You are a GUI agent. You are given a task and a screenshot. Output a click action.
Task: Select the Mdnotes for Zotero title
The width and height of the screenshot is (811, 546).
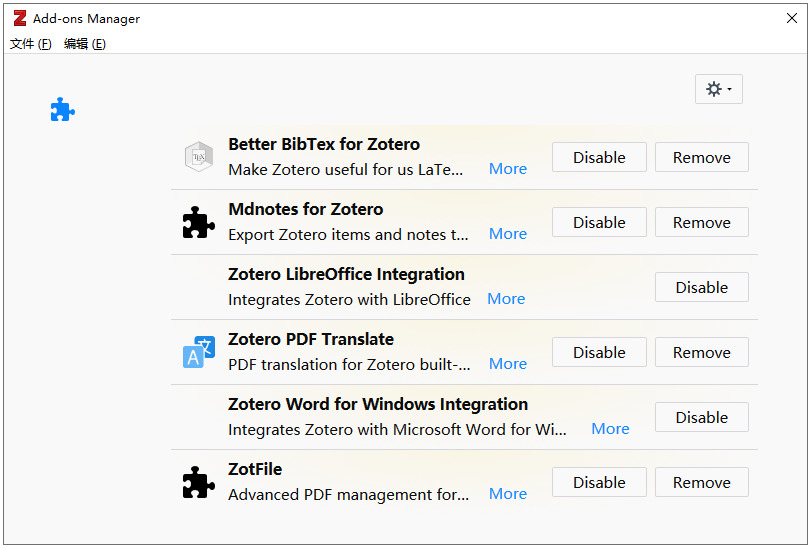tap(306, 209)
